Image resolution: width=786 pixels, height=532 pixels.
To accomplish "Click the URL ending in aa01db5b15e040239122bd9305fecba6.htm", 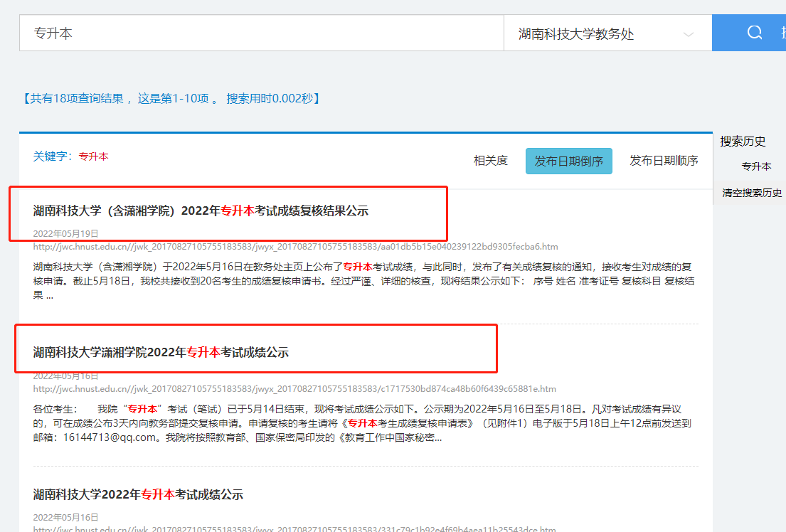I will pyautogui.click(x=295, y=247).
